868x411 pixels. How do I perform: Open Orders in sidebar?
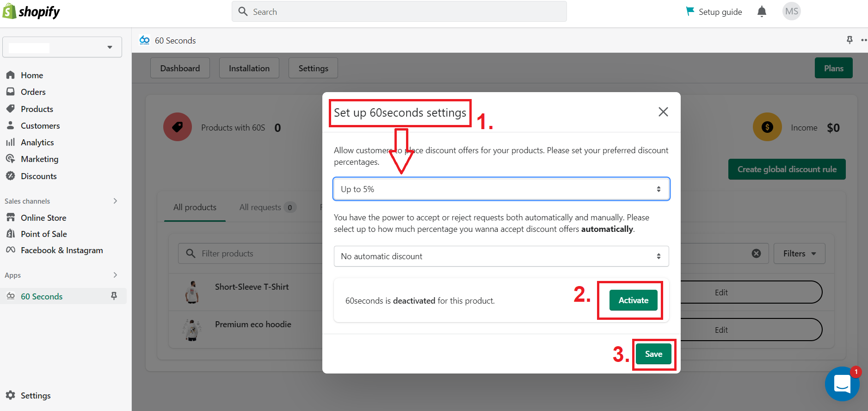pos(33,92)
